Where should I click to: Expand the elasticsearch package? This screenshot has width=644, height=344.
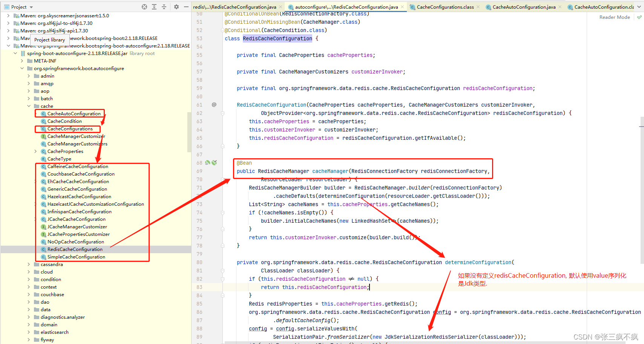click(29, 332)
